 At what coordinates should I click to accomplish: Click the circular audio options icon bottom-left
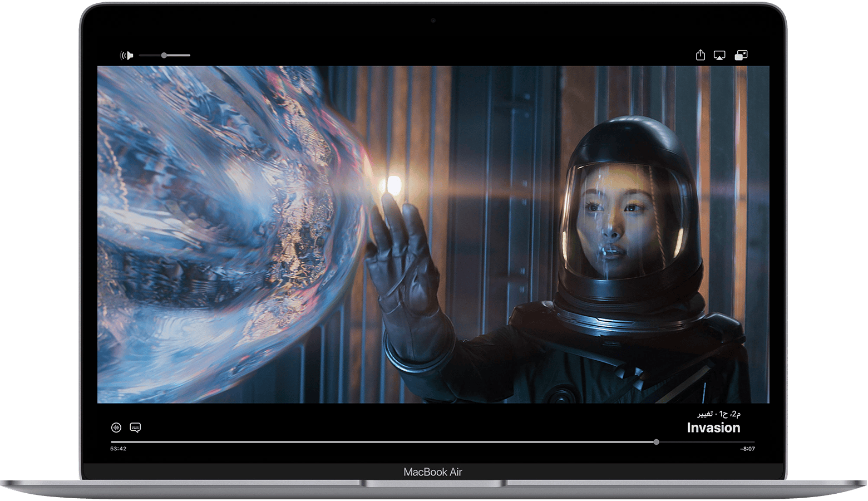pyautogui.click(x=115, y=428)
